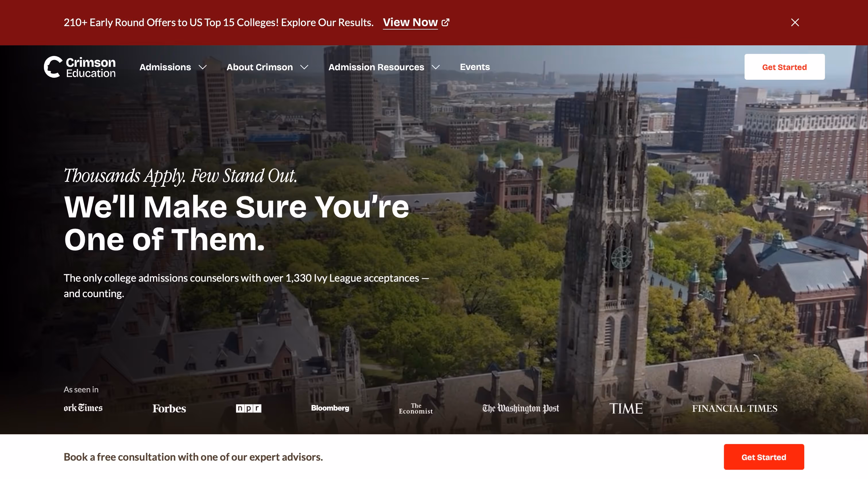The image size is (868, 479).
Task: Click the About Crimson menu label
Action: coord(259,67)
